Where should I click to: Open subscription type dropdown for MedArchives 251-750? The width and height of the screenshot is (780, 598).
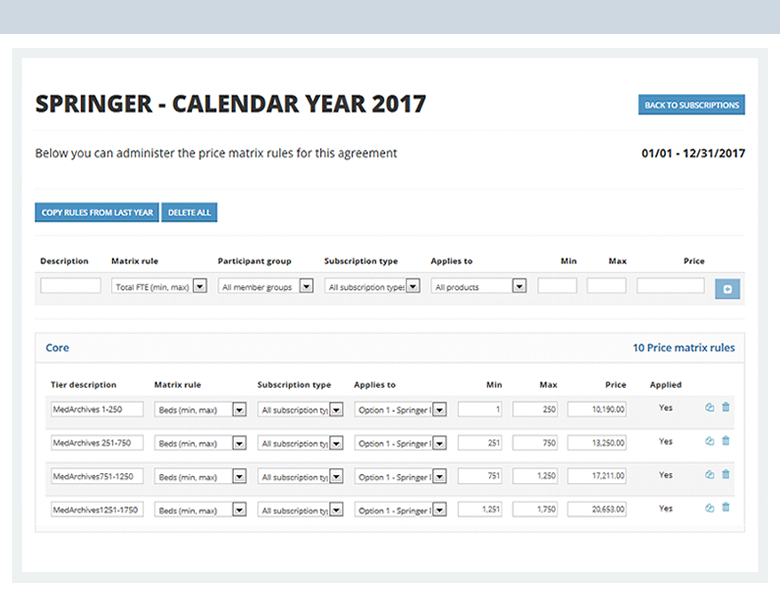tap(300, 443)
